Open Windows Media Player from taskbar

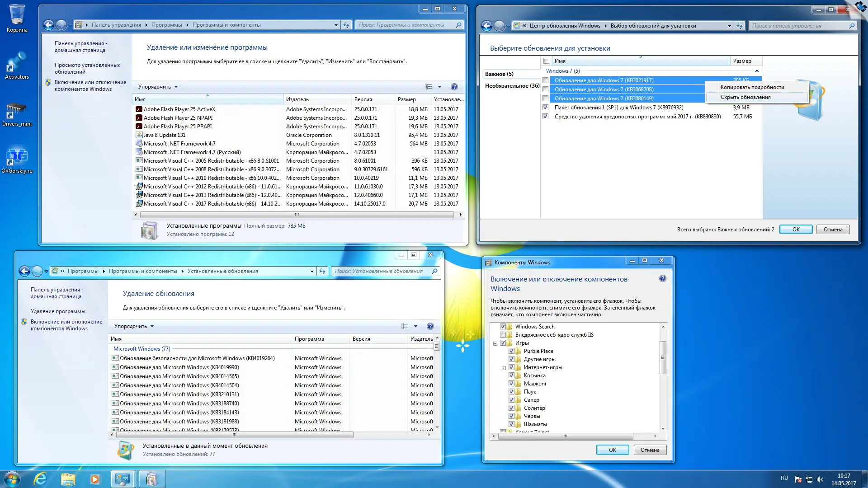[x=95, y=479]
